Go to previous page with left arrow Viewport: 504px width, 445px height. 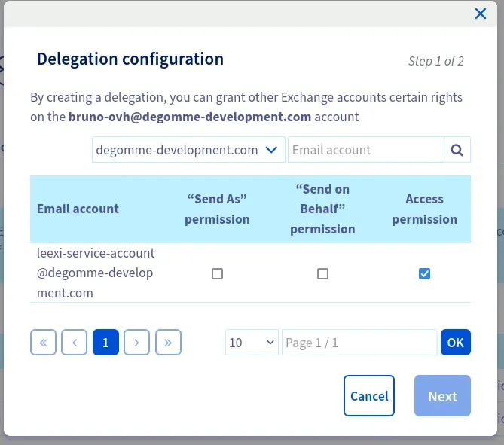[x=74, y=343]
